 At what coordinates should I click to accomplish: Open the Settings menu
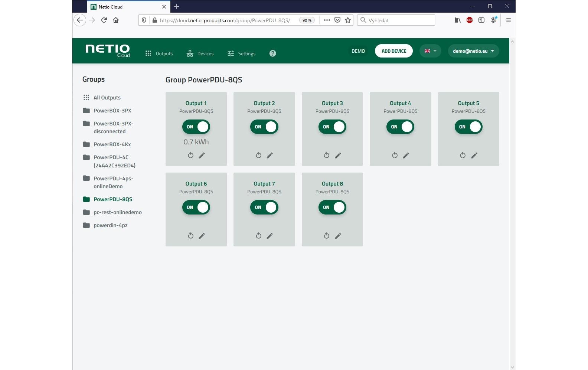241,54
